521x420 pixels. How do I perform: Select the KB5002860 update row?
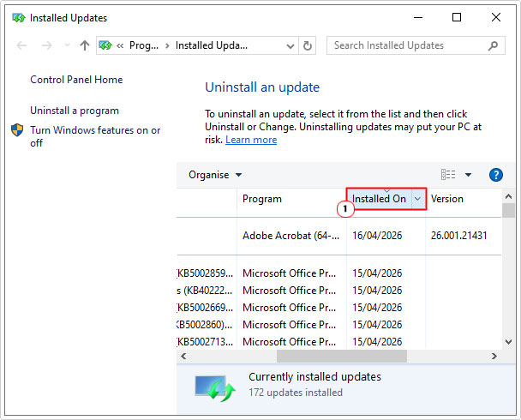[x=339, y=325]
